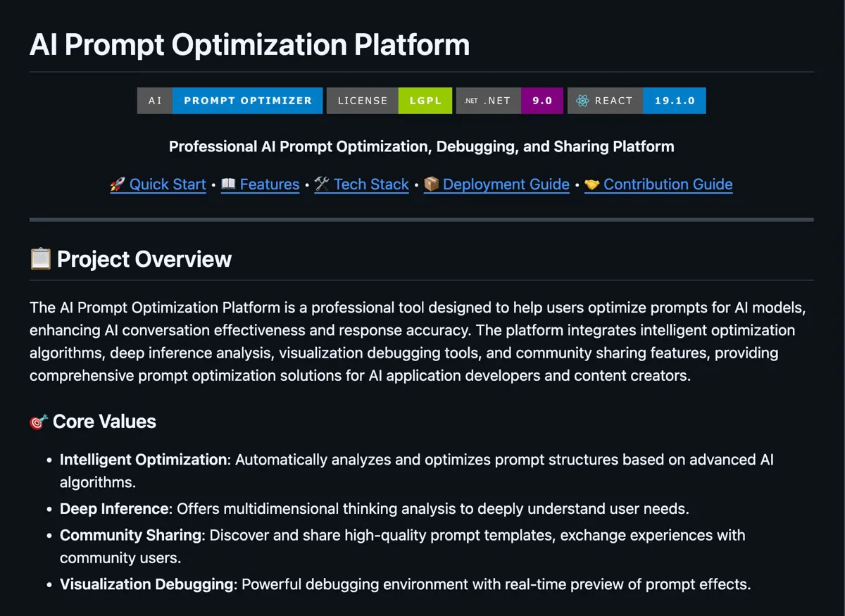845x616 pixels.
Task: Click the hammer and wrench emoji icon
Action: (x=322, y=184)
